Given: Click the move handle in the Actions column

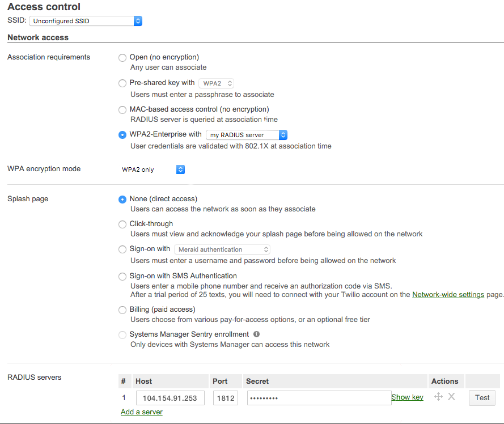Looking at the screenshot, I should point(438,397).
